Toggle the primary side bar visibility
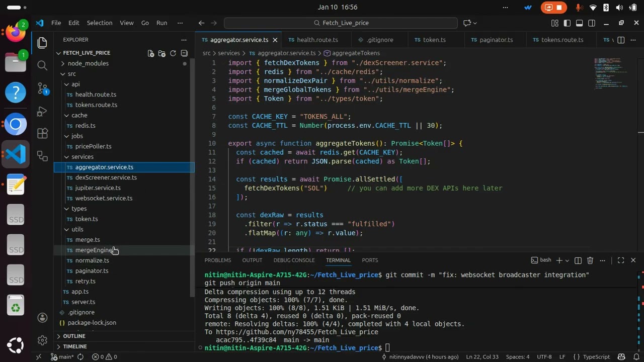The height and width of the screenshot is (362, 644). tap(567, 23)
